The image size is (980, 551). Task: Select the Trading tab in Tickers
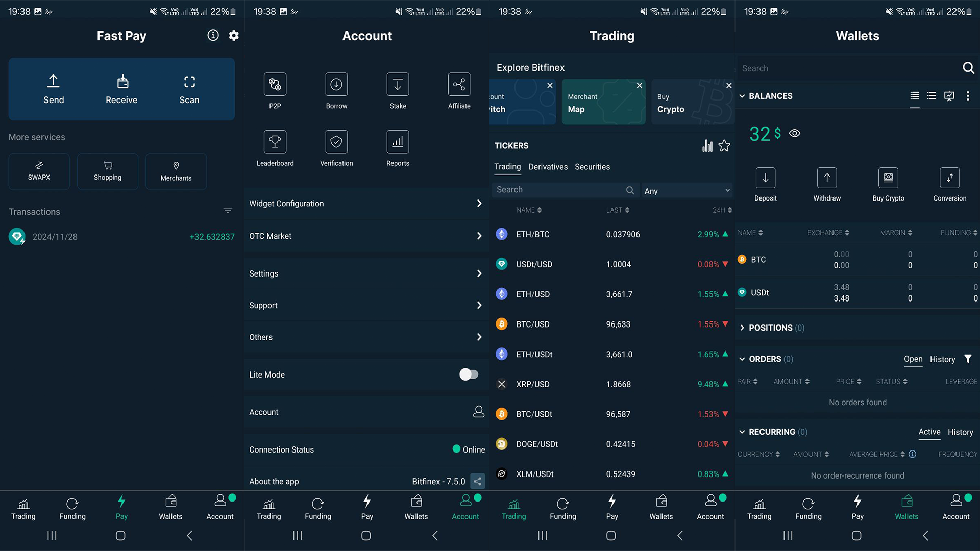tap(507, 166)
